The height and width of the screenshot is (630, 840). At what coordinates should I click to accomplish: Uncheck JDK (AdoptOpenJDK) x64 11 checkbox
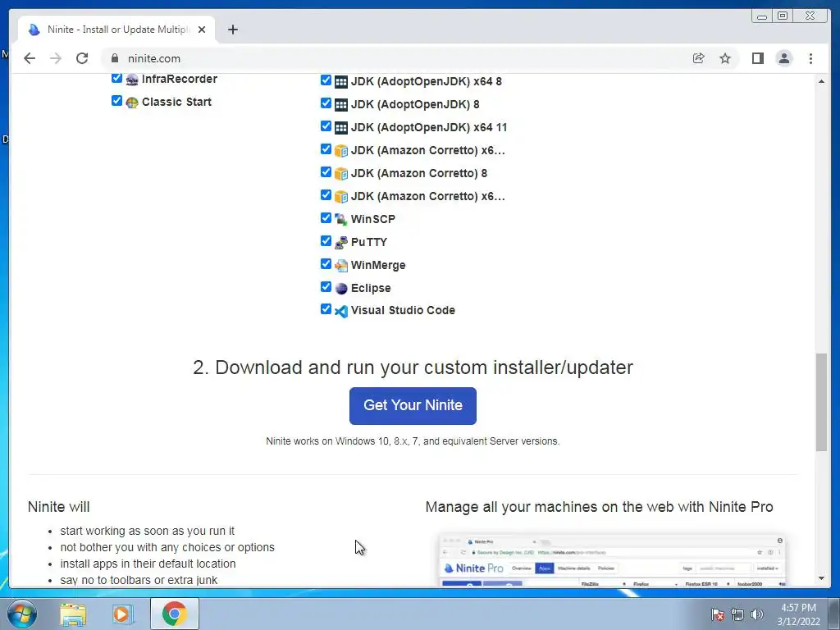326,126
